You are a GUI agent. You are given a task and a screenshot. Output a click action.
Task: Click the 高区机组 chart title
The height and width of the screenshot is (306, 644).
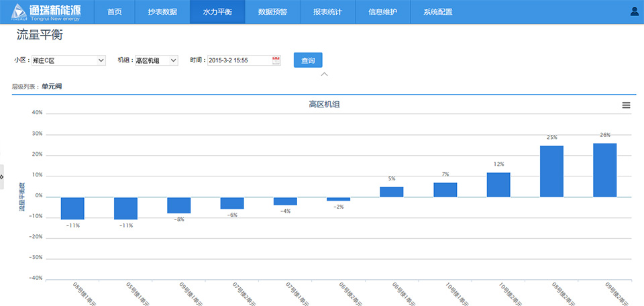[x=324, y=104]
